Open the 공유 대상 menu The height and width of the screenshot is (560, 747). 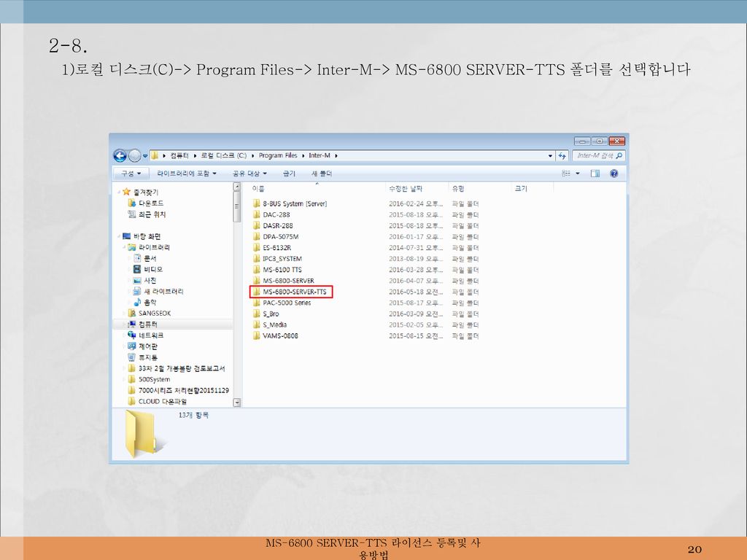249,174
